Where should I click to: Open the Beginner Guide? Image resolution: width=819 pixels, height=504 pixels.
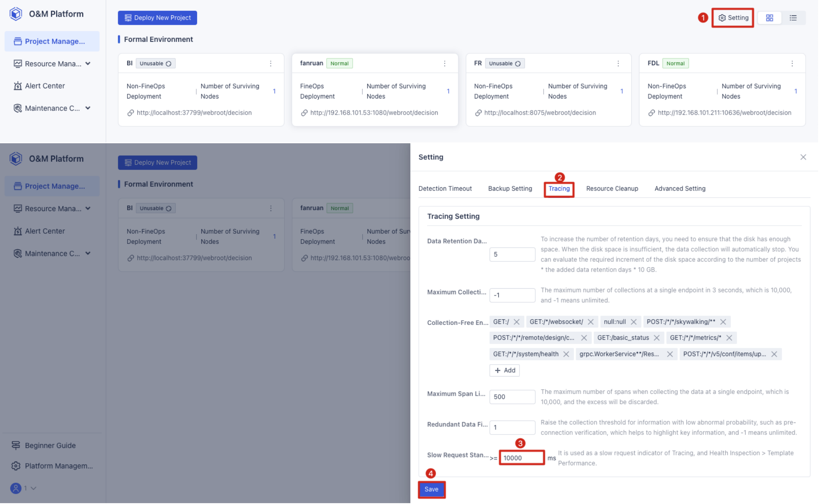(50, 445)
